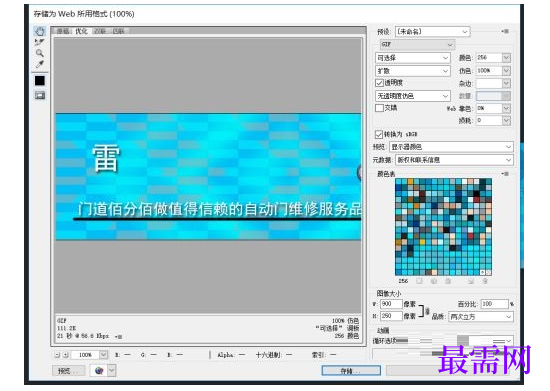Open the 扩散 dither method dropdown
This screenshot has width=550, height=391.
412,71
